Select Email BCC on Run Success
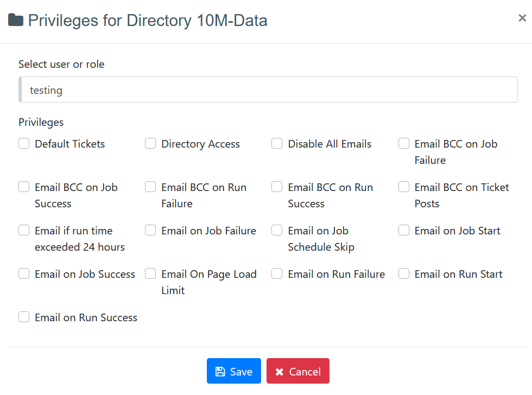This screenshot has height=395, width=532. coord(277,187)
